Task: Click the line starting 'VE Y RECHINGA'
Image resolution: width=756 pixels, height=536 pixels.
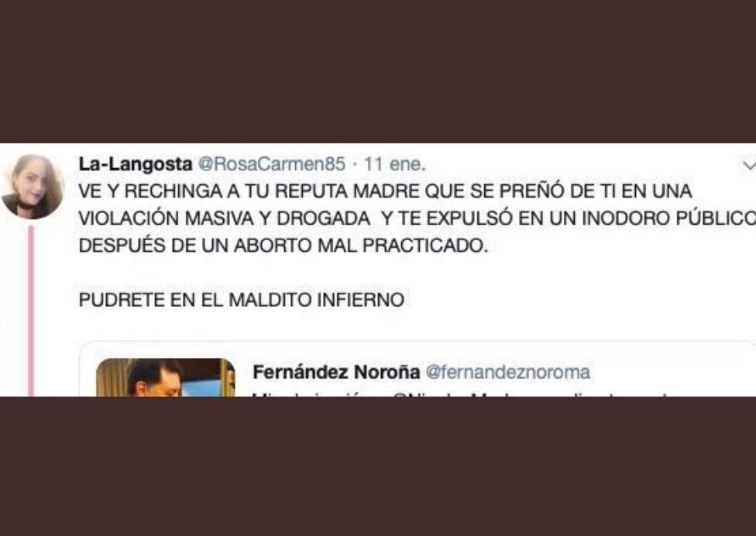Action: 385,191
